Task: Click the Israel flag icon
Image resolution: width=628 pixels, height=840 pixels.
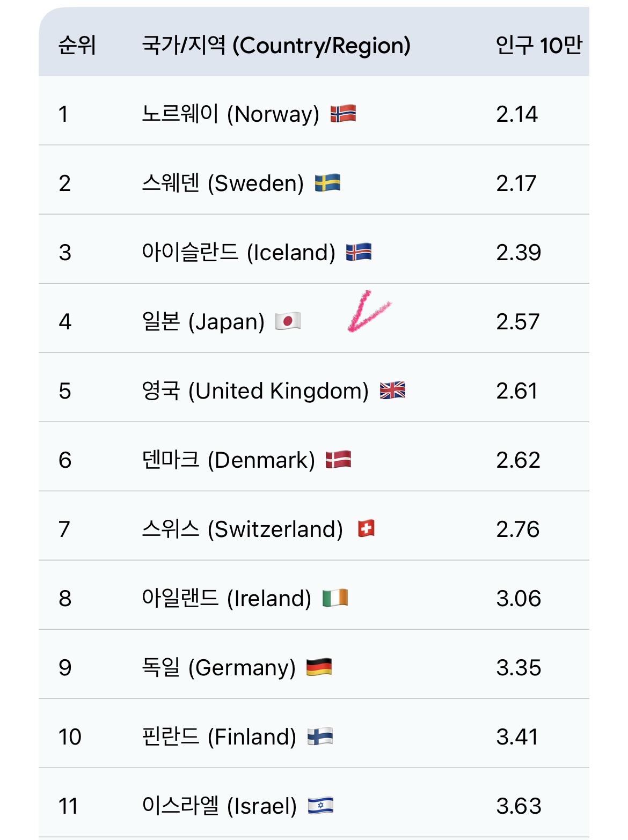Action: (x=320, y=806)
